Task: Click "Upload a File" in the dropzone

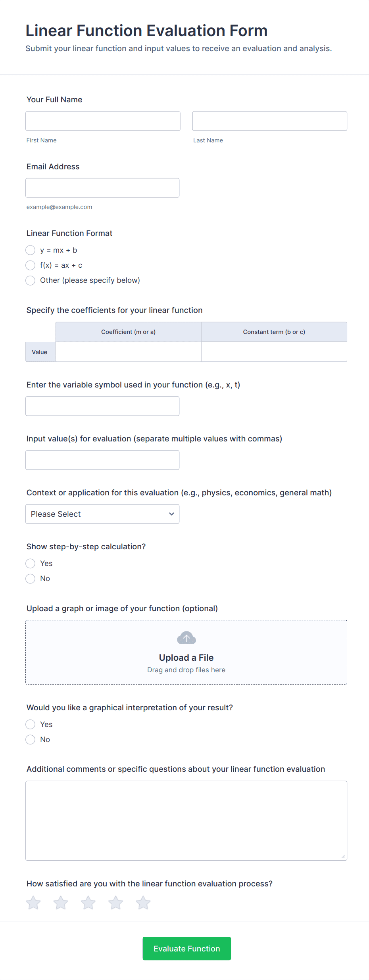Action: [x=186, y=658]
